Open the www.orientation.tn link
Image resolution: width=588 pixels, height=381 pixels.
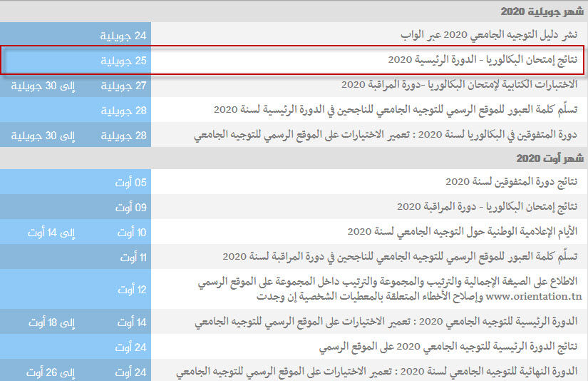pyautogui.click(x=534, y=297)
